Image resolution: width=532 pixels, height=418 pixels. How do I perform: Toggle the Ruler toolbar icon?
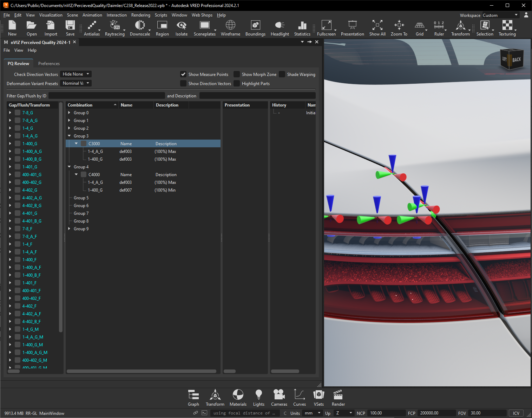coord(439,28)
